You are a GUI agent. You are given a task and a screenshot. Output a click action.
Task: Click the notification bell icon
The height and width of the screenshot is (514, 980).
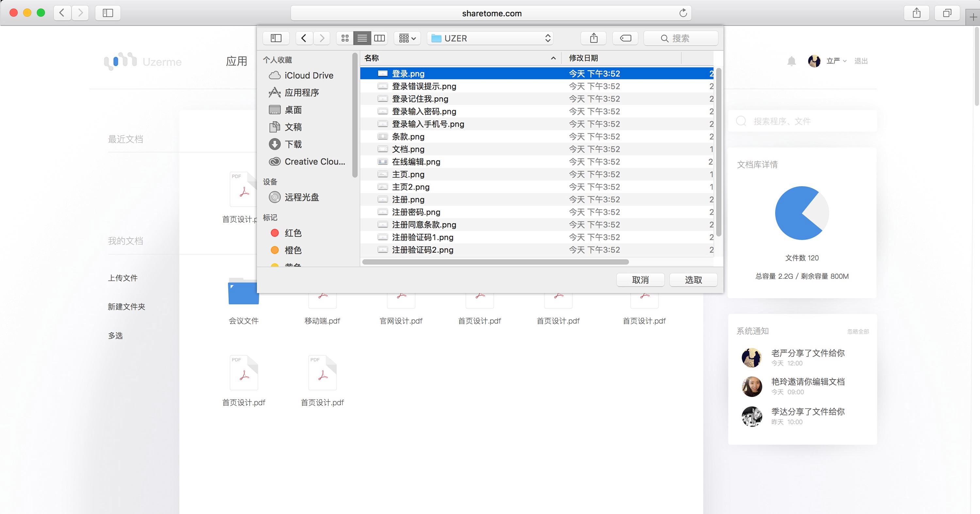[791, 61]
